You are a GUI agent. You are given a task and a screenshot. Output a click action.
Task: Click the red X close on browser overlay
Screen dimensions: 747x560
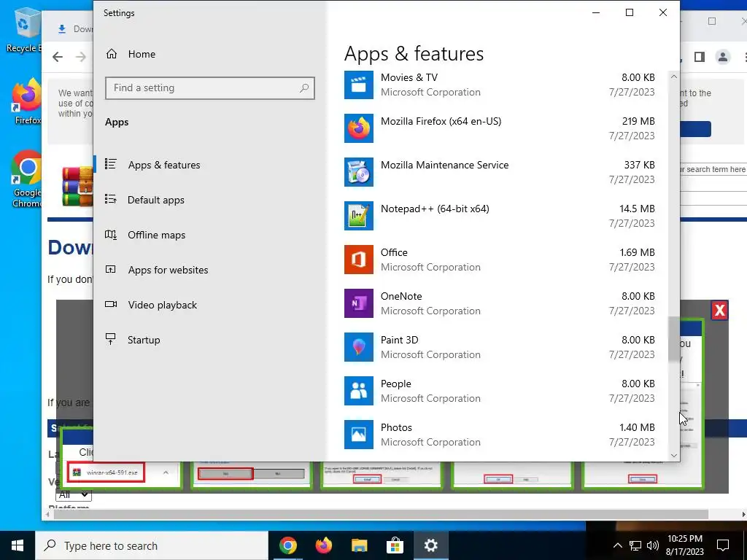719,311
